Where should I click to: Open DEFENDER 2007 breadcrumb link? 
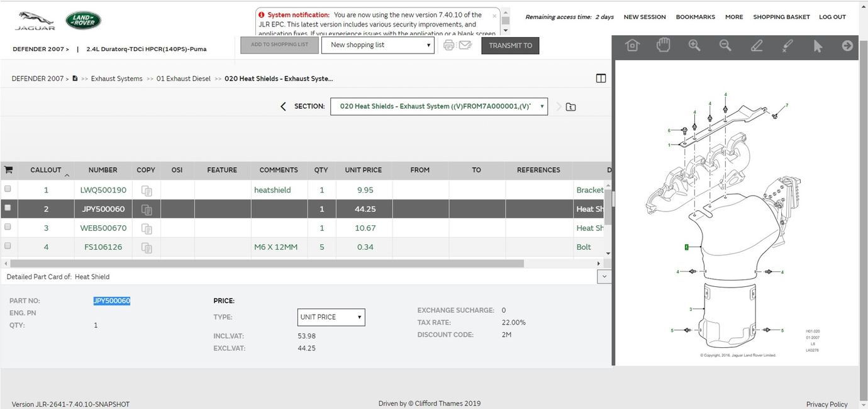[40, 79]
